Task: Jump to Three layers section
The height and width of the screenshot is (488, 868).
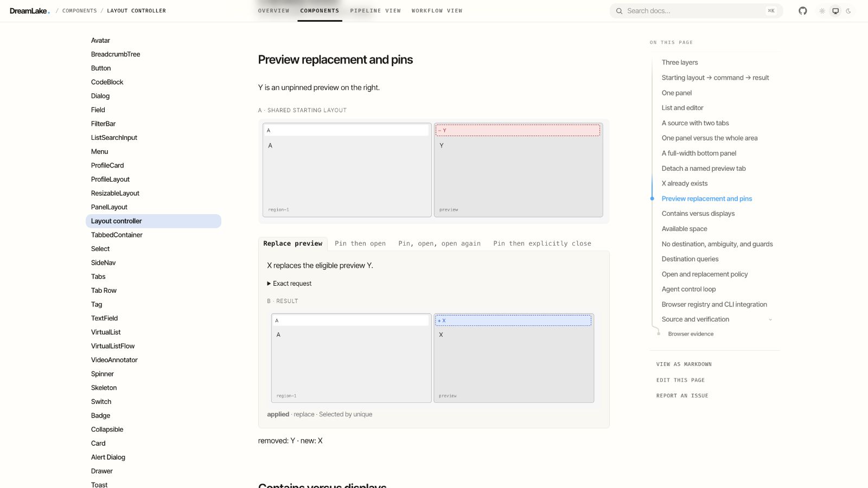Action: click(x=680, y=62)
